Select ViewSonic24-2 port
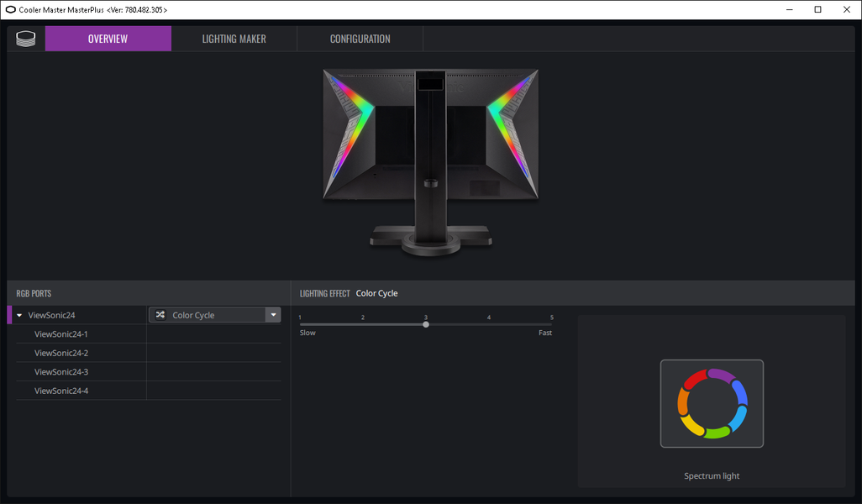 click(x=61, y=353)
